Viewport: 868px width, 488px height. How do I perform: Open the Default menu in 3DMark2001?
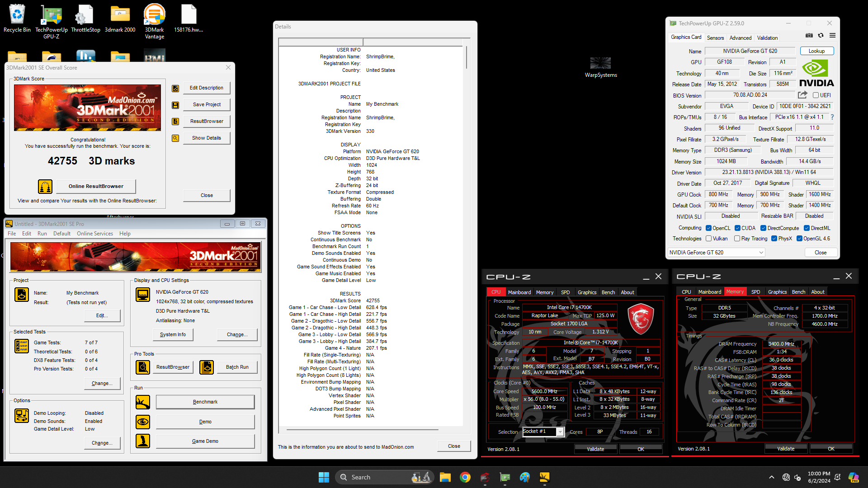(62, 234)
